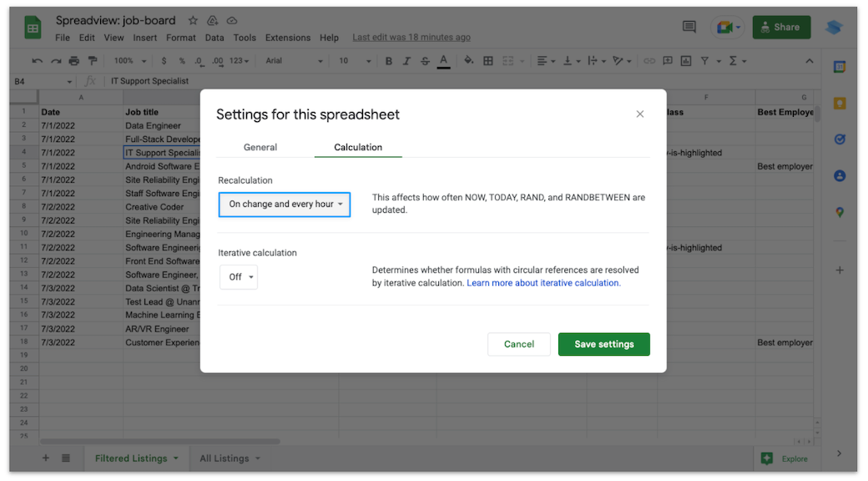
Task: Open the borders tool in the toolbar
Action: pos(487,61)
